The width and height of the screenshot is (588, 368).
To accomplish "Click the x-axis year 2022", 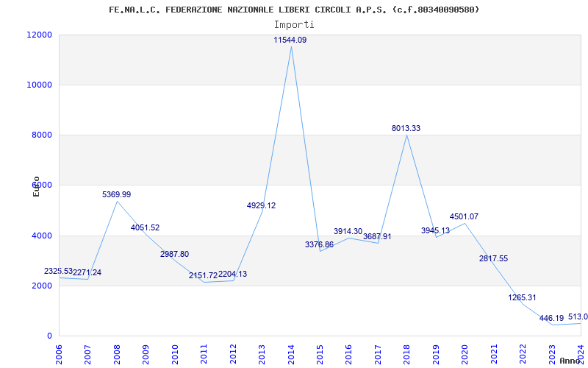I will [523, 354].
